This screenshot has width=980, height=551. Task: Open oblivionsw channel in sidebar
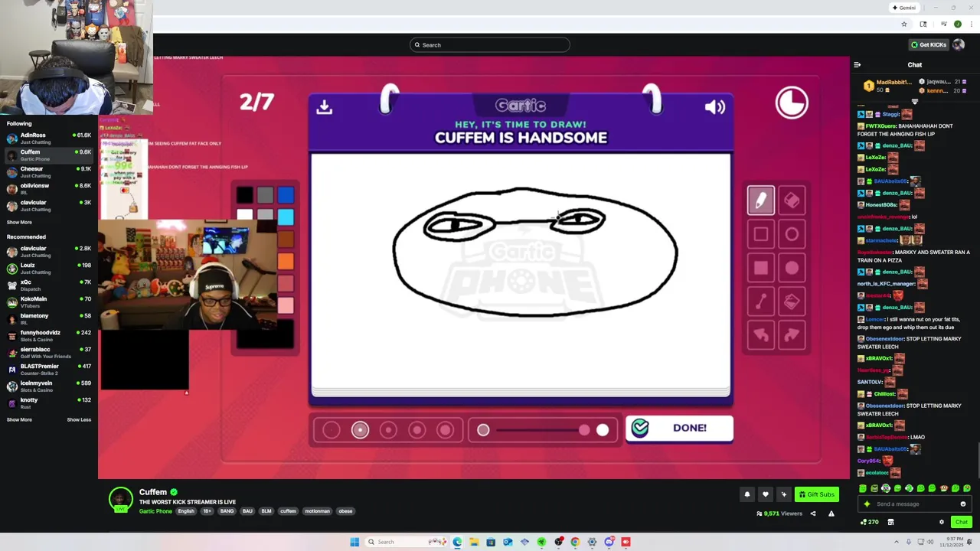coord(49,188)
